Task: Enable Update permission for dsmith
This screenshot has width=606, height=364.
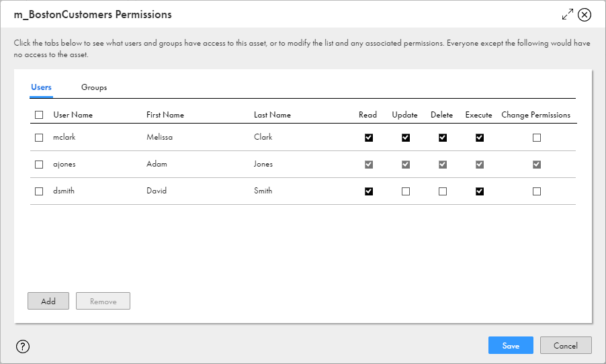Action: tap(406, 191)
